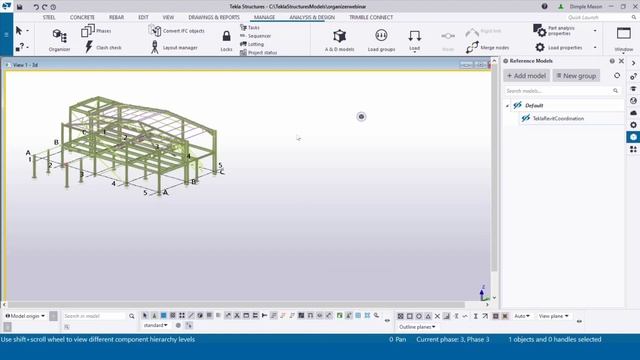Image resolution: width=640 pixels, height=360 pixels.
Task: Click the Load tool icon
Action: 415,36
